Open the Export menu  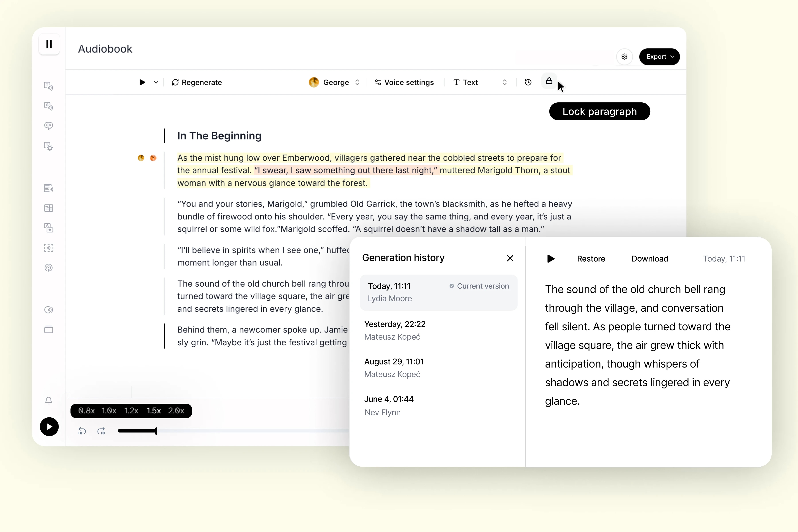[659, 57]
